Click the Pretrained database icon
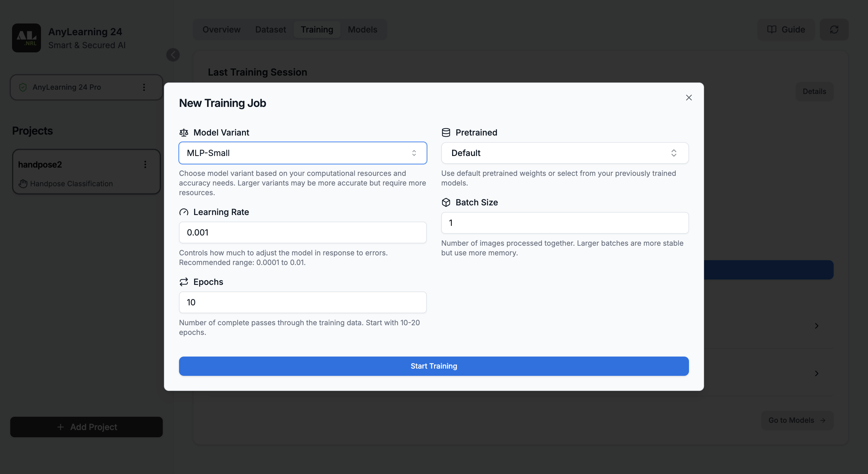The width and height of the screenshot is (868, 474). [446, 133]
